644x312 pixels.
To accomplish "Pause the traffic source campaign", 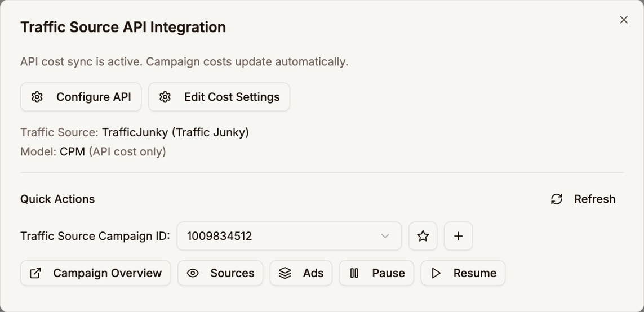I will click(x=376, y=273).
